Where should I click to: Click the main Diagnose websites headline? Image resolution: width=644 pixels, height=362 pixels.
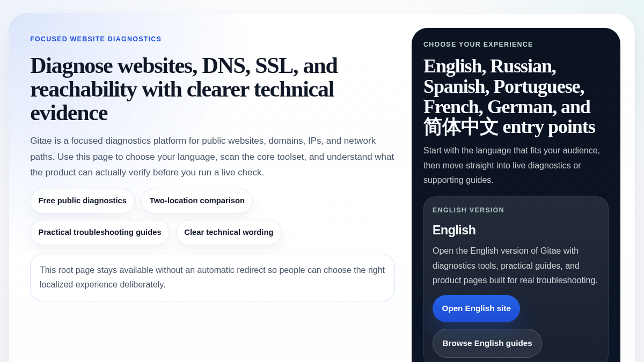(x=184, y=89)
